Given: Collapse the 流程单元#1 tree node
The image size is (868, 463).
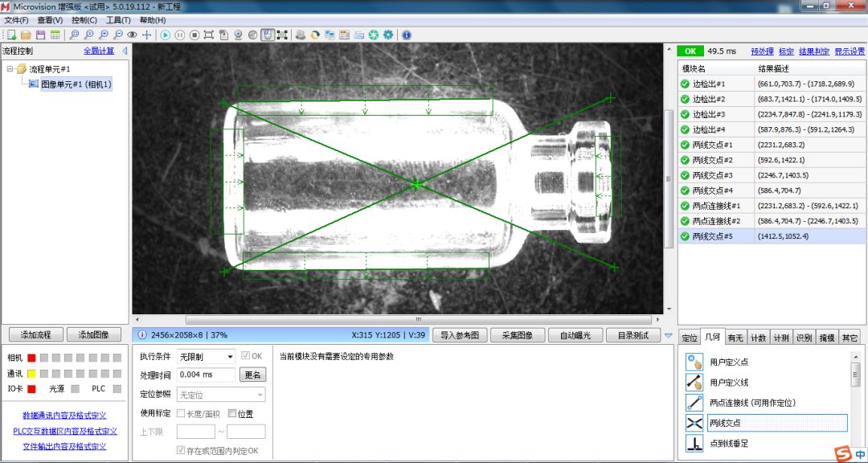Looking at the screenshot, I should point(10,69).
